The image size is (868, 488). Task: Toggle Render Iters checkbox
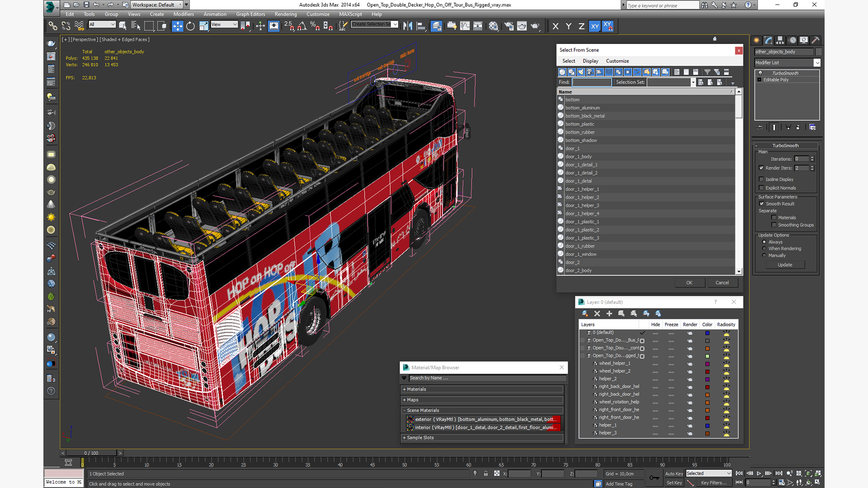click(x=761, y=168)
